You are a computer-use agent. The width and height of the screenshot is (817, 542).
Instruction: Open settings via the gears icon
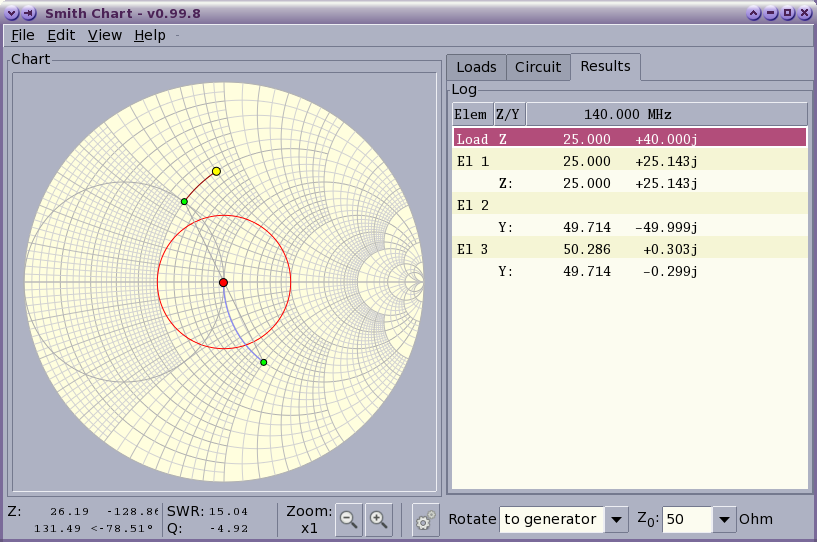tap(425, 519)
